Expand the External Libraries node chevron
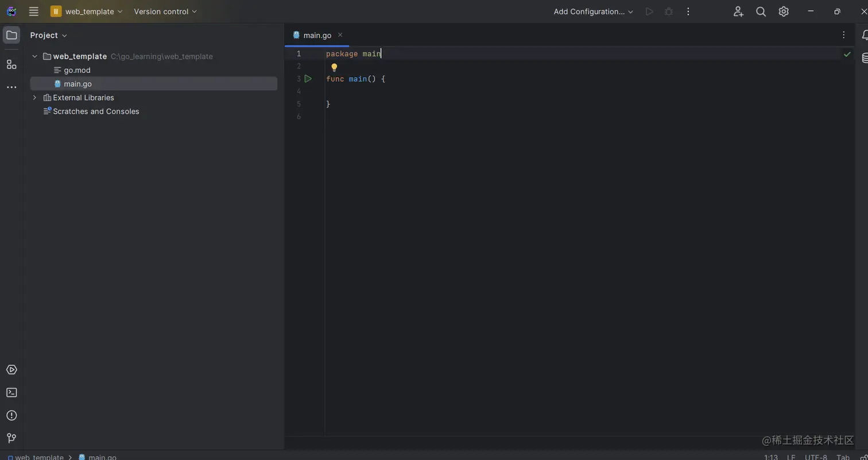Screen dimensions: 868x460 click(34, 98)
